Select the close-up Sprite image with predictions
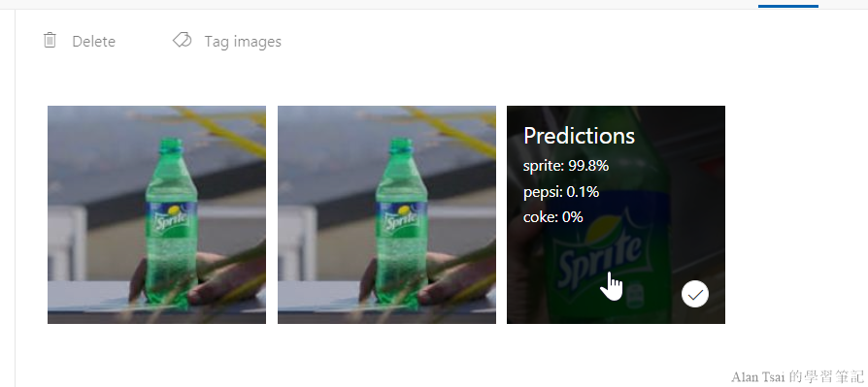The height and width of the screenshot is (387, 868). [616, 214]
